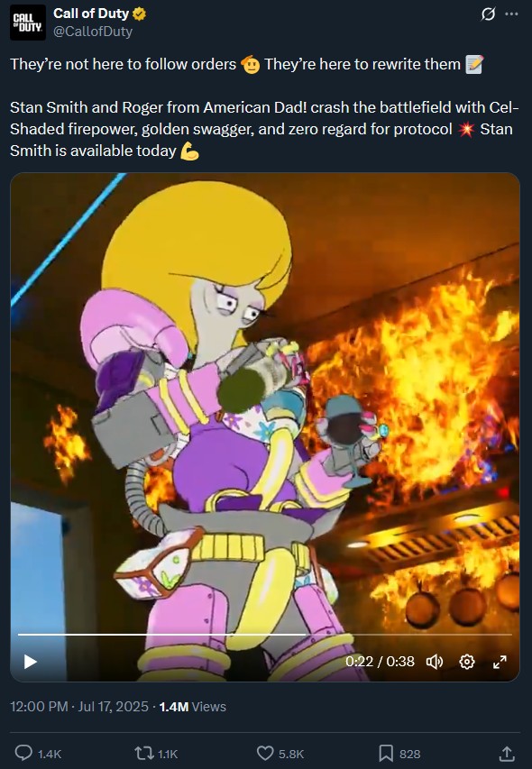The image size is (532, 769).
Task: Bookmark the tweet with 828 saves
Action: click(x=399, y=754)
